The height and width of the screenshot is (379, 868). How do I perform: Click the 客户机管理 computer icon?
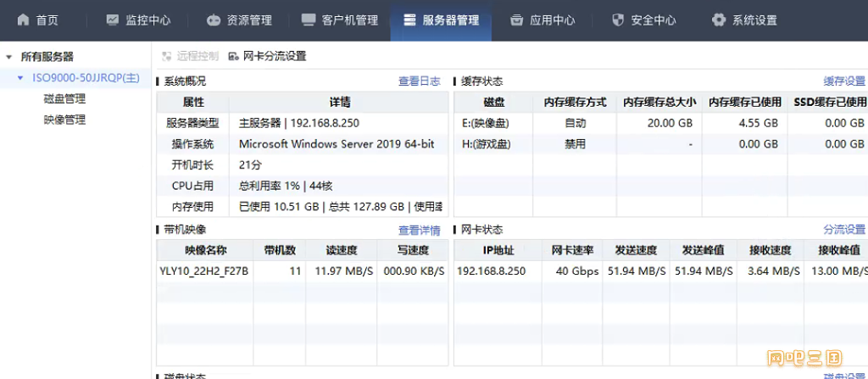(308, 20)
